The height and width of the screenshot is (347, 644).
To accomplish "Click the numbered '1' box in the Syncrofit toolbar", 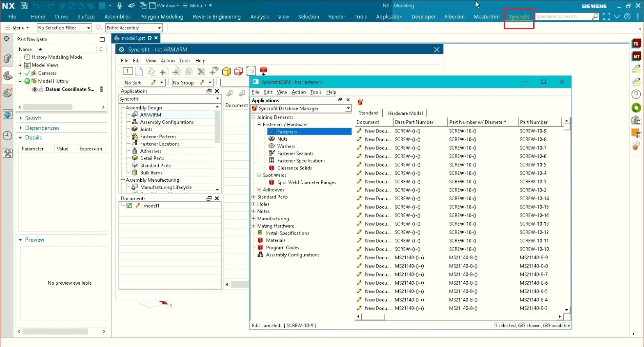I will coord(128,71).
